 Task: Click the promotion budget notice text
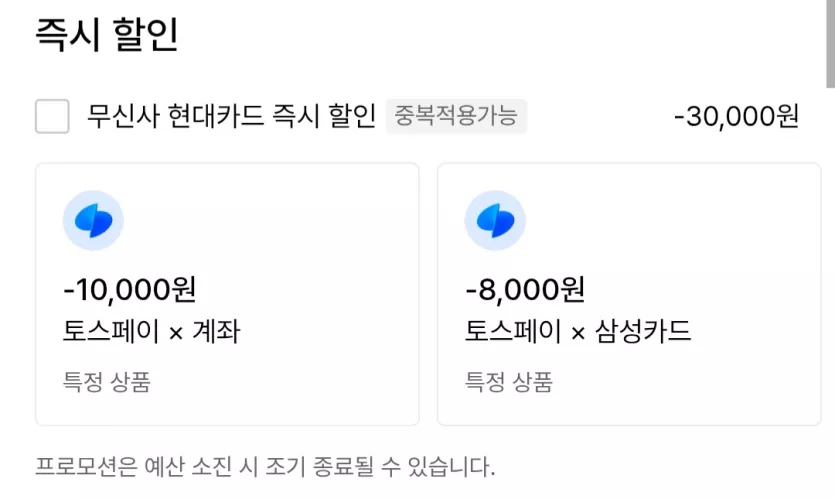(x=265, y=467)
